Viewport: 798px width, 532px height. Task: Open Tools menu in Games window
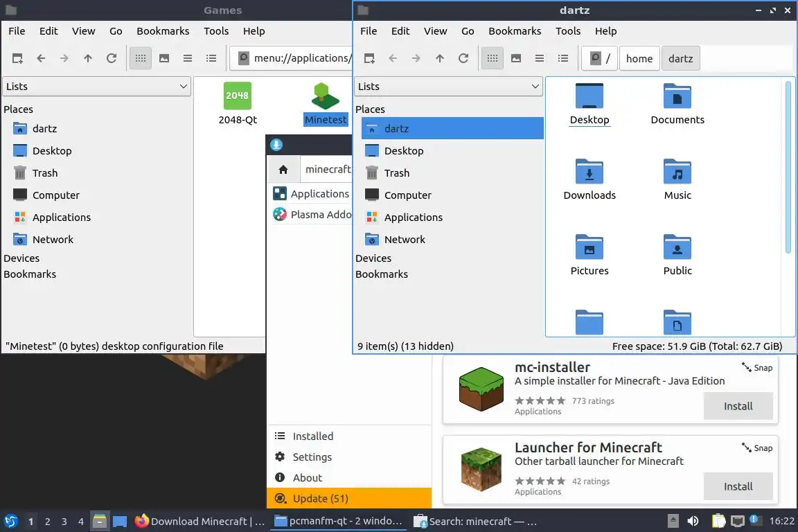pyautogui.click(x=216, y=31)
